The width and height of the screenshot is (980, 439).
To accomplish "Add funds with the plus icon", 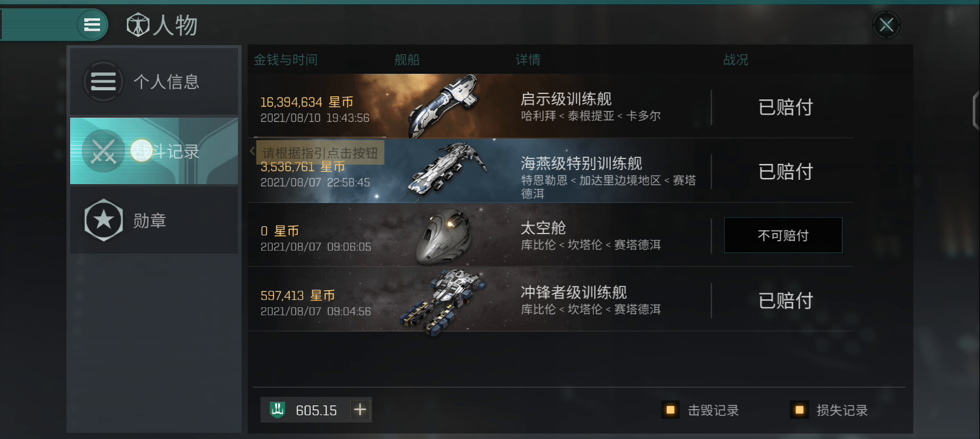I will pyautogui.click(x=360, y=410).
